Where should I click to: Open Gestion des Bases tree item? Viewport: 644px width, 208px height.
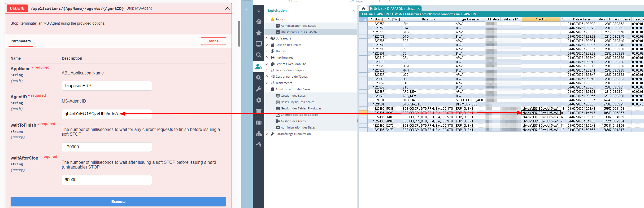tap(293, 96)
